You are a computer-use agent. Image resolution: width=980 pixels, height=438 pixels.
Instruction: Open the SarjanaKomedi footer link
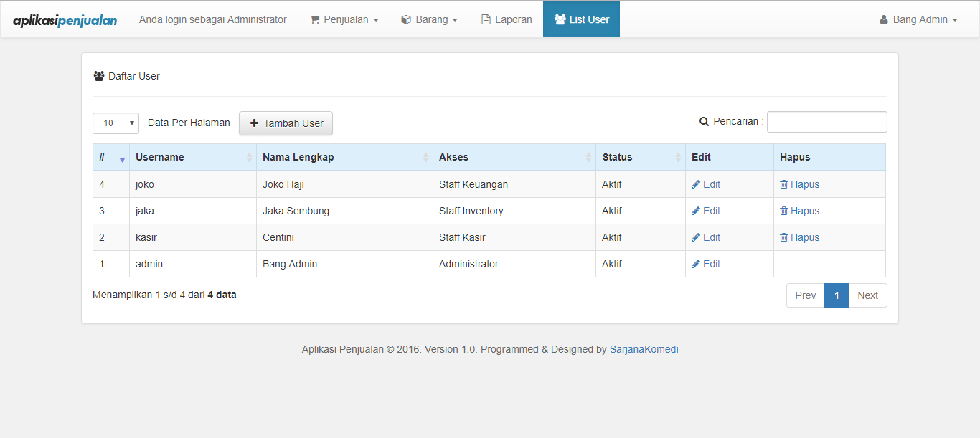pos(644,349)
